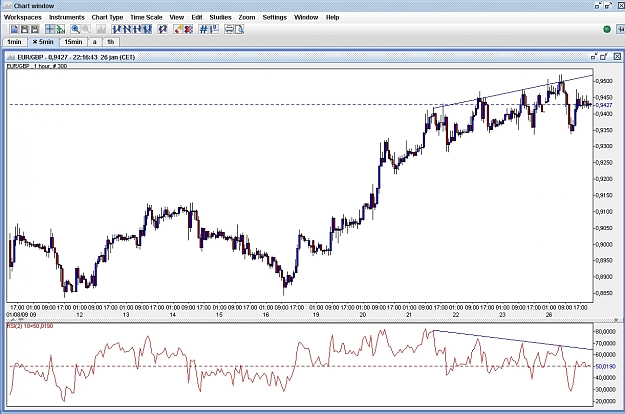
Task: Open print preview icon with magnifier
Action: (x=239, y=29)
